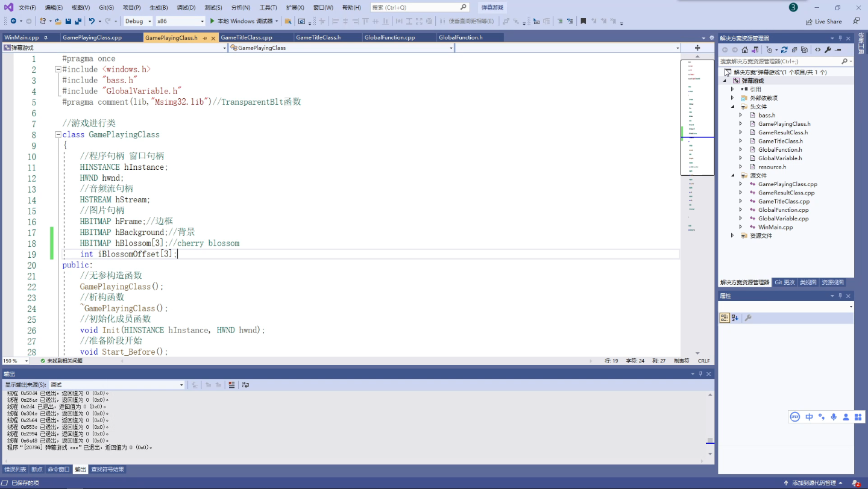
Task: Start local Windows debugger with green play
Action: click(212, 21)
